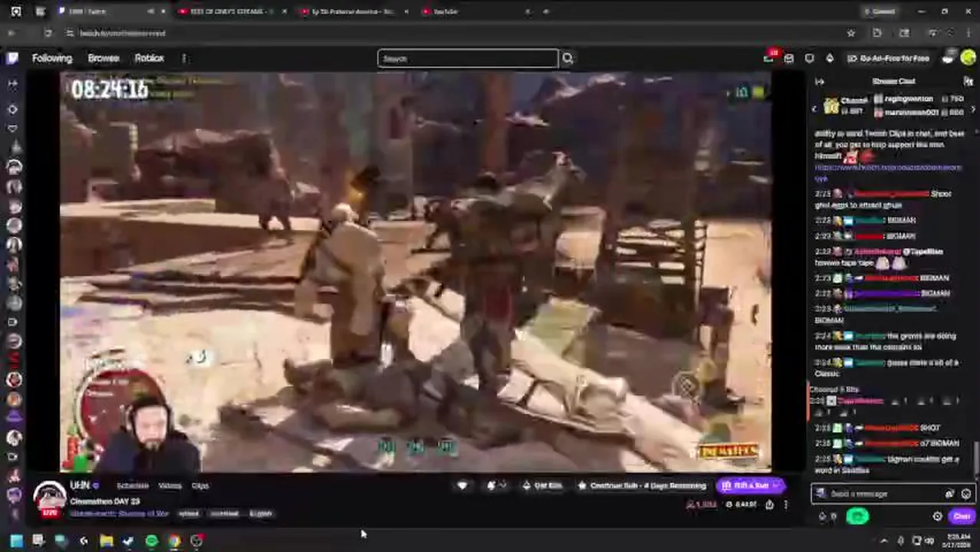Open the Videos tab under channel name
Screen dimensions: 980x552
coord(170,485)
